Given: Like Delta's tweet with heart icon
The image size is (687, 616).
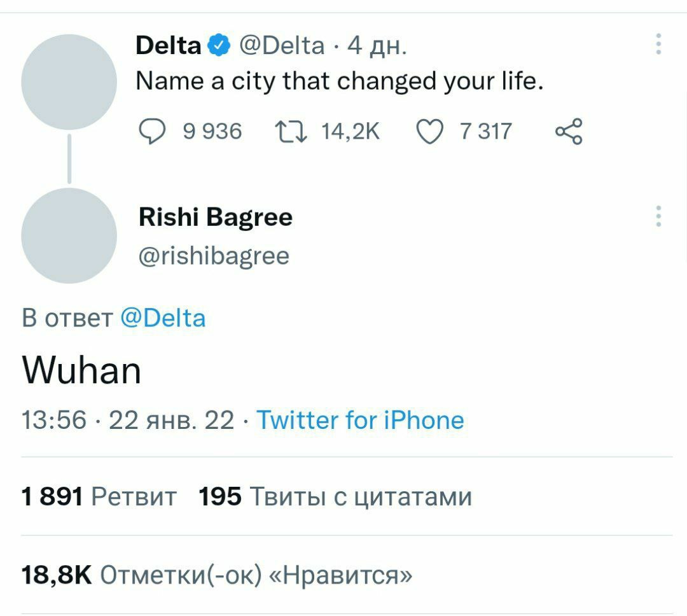Looking at the screenshot, I should pos(429,132).
